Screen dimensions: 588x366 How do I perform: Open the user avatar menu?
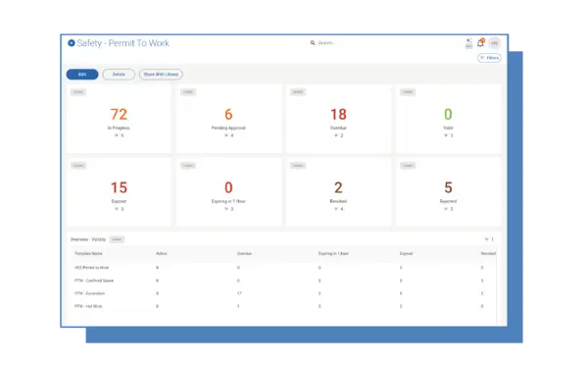click(x=494, y=43)
